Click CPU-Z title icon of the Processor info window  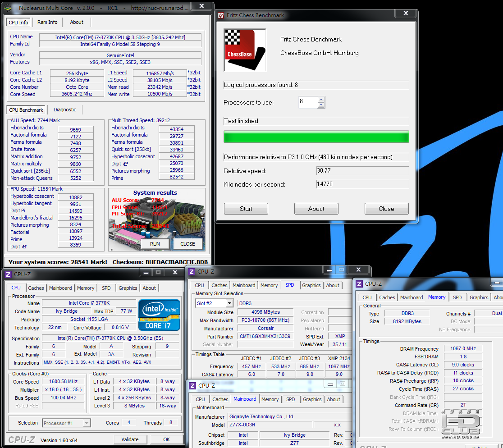[x=8, y=274]
